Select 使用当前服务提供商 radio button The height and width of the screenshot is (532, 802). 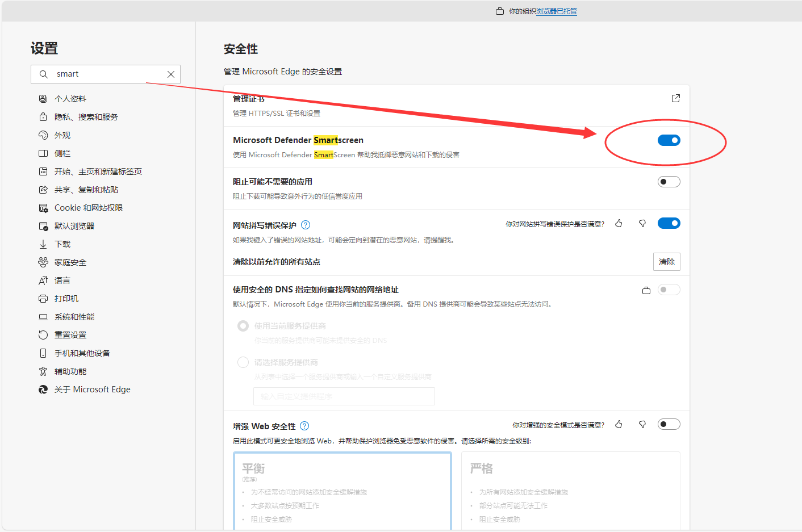(x=243, y=326)
